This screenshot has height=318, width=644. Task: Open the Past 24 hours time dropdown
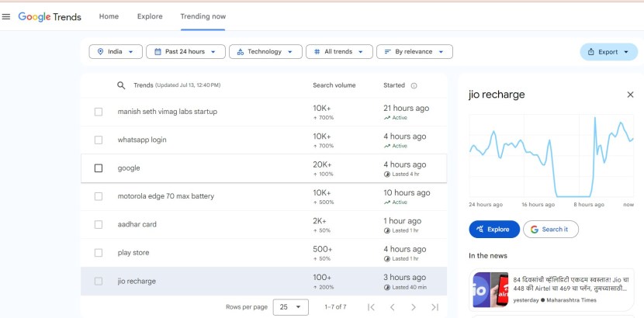point(185,52)
